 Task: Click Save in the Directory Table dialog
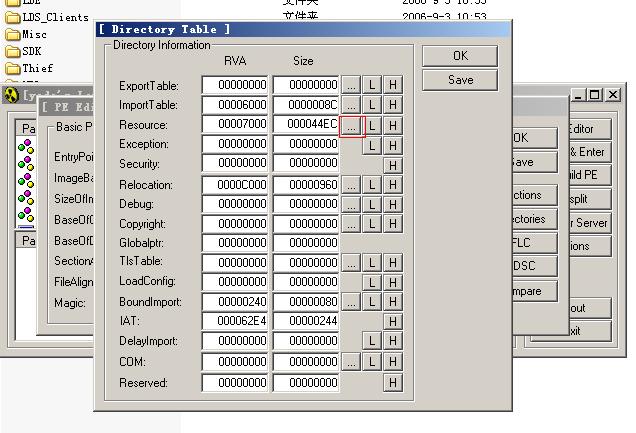(460, 80)
